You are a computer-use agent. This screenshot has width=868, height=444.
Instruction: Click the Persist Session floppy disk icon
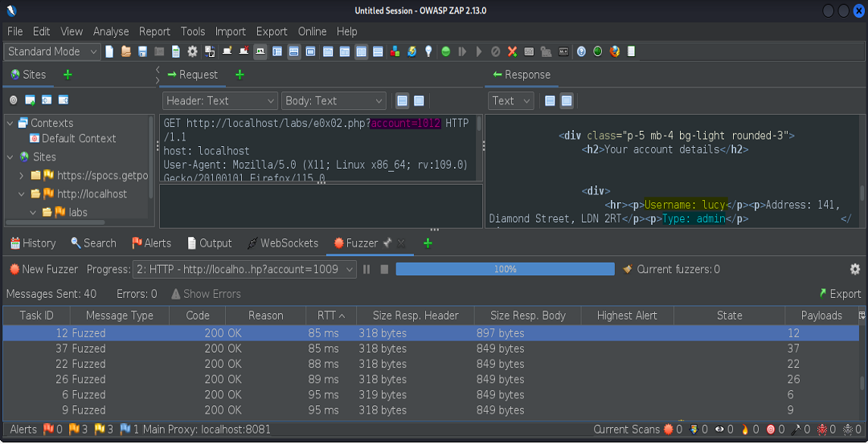point(142,52)
